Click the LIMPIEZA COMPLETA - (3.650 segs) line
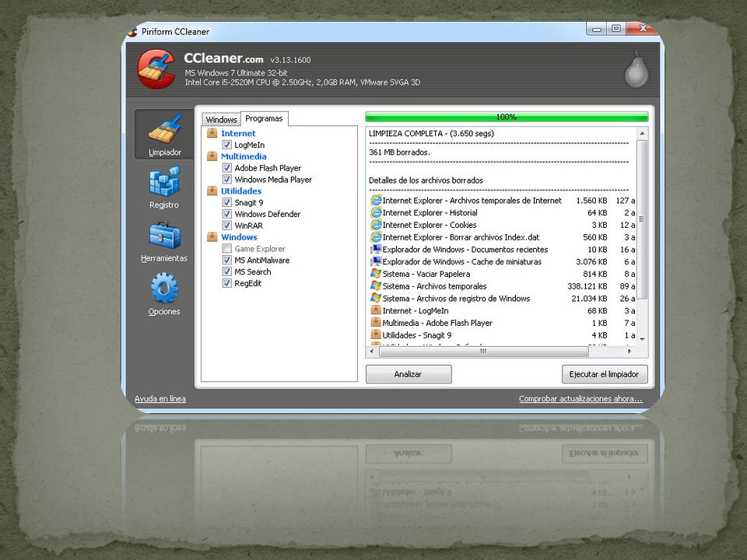This screenshot has height=560, width=747. (x=431, y=133)
